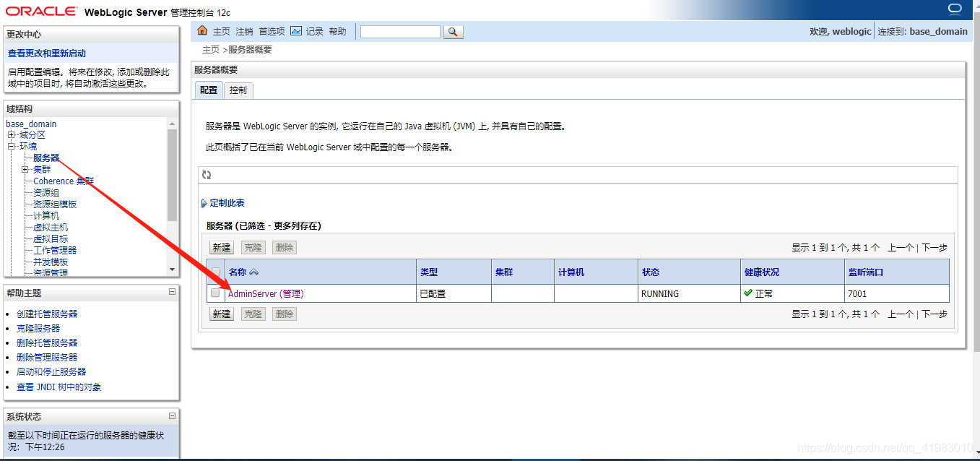980x461 pixels.
Task: Select 域分区 tree item
Action: pos(32,135)
